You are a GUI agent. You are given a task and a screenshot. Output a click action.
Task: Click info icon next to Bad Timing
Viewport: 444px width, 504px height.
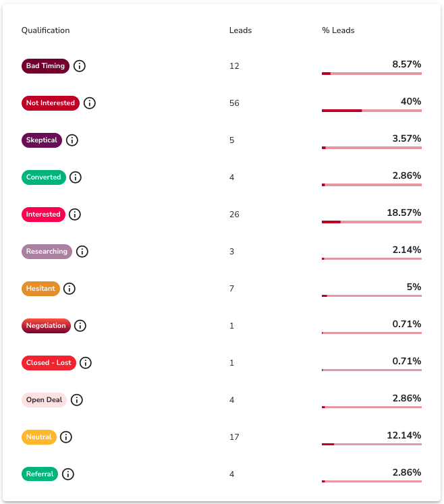click(80, 66)
